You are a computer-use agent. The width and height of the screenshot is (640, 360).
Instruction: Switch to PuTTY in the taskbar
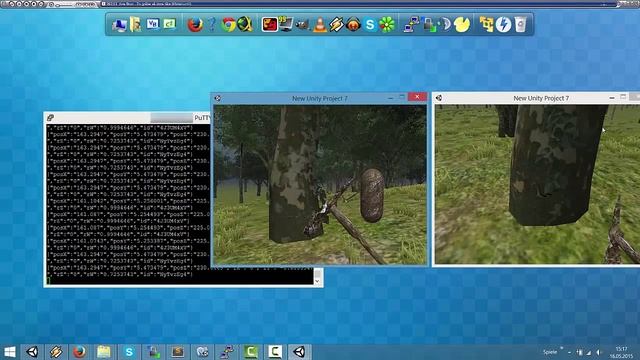point(227,352)
